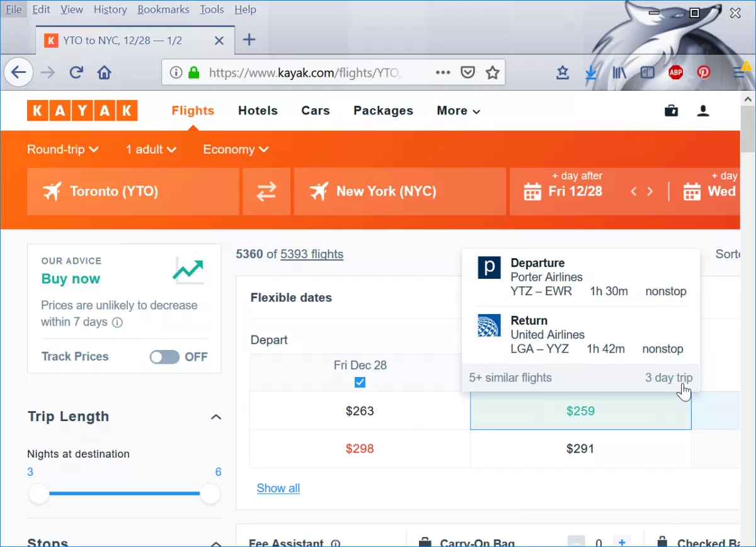Viewport: 756px width, 547px height.
Task: Edit the New York (NYC) destination field
Action: click(x=399, y=191)
